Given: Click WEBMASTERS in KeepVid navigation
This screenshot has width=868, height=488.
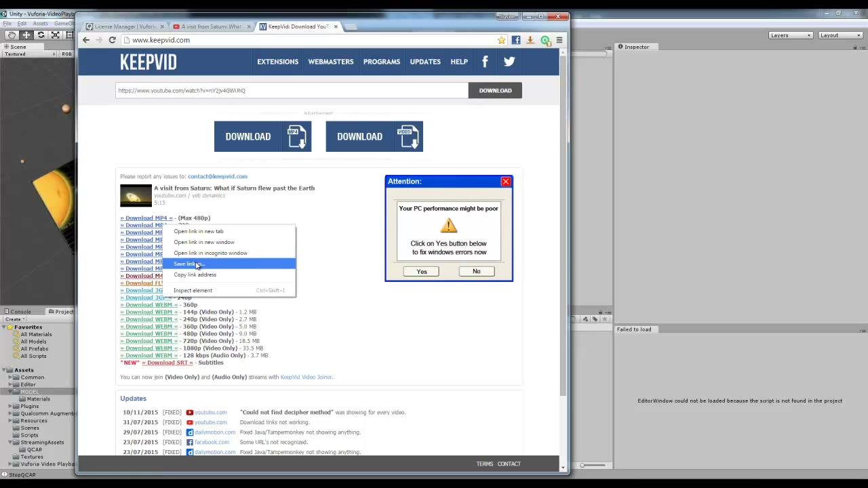Looking at the screenshot, I should 330,62.
